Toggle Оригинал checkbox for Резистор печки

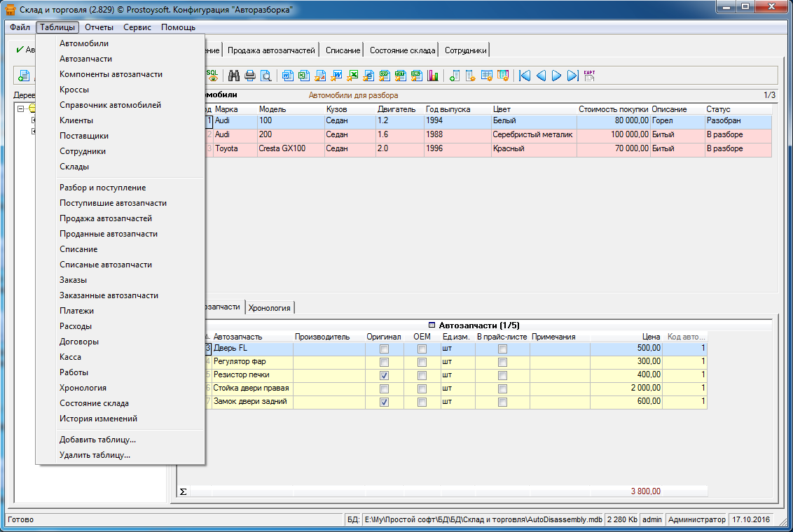[x=384, y=375]
